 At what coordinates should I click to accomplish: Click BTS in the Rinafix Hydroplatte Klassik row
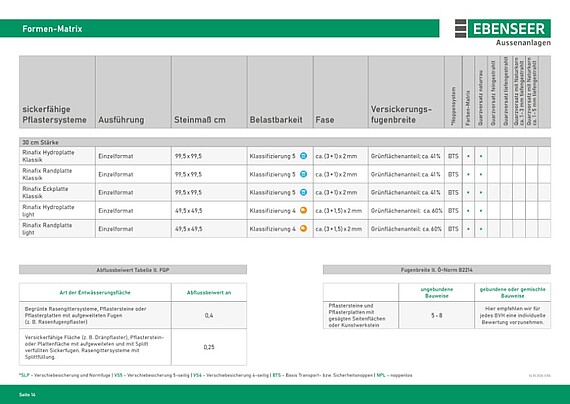(453, 156)
